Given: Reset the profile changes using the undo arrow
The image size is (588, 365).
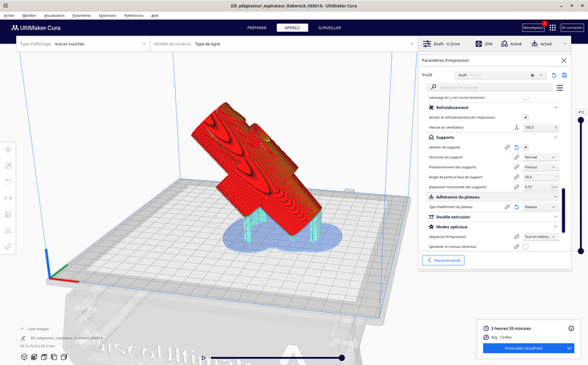Looking at the screenshot, I should coord(554,75).
